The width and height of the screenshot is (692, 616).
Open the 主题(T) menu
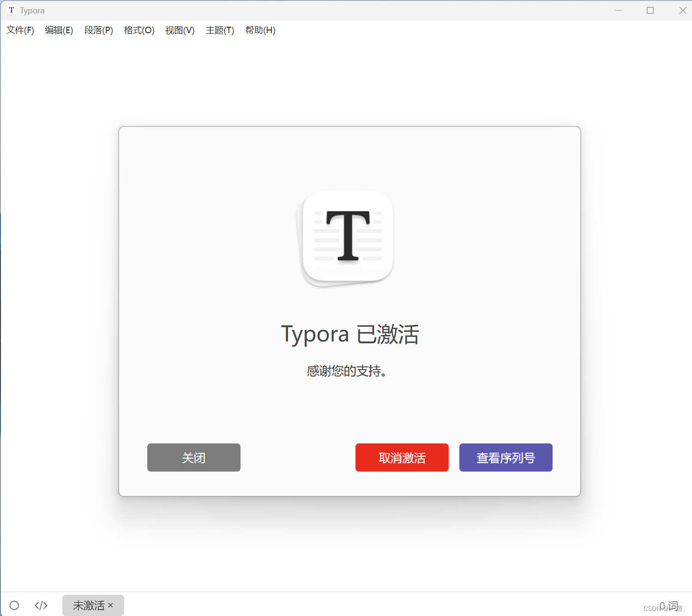click(219, 30)
